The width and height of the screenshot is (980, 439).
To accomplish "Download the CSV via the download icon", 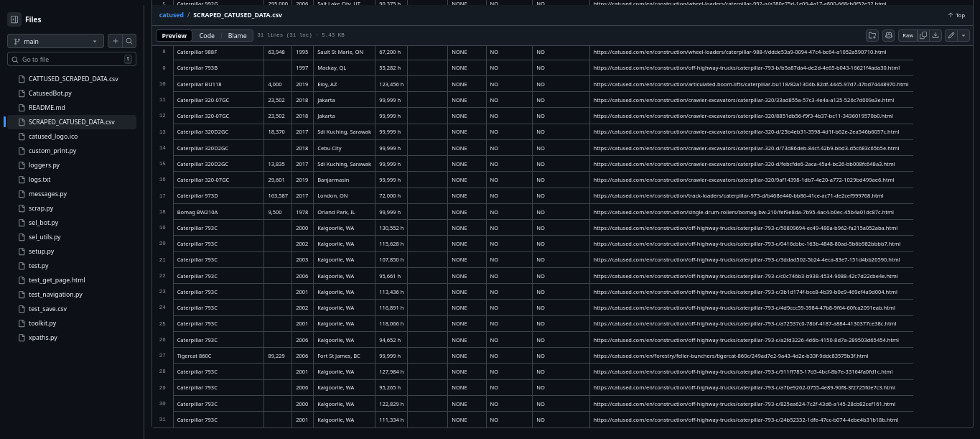I will [935, 35].
